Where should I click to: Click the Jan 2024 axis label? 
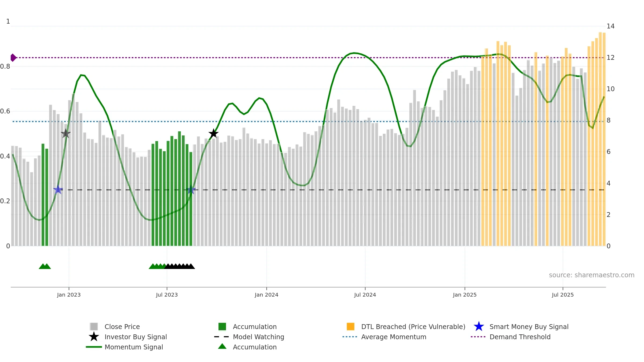(266, 295)
